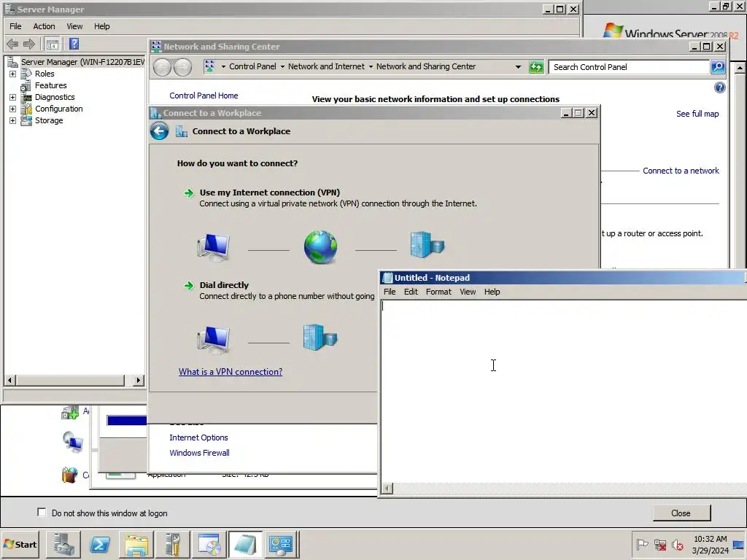Image resolution: width=747 pixels, height=560 pixels.
Task: Click the Server Manager forward arrow
Action: click(x=29, y=44)
